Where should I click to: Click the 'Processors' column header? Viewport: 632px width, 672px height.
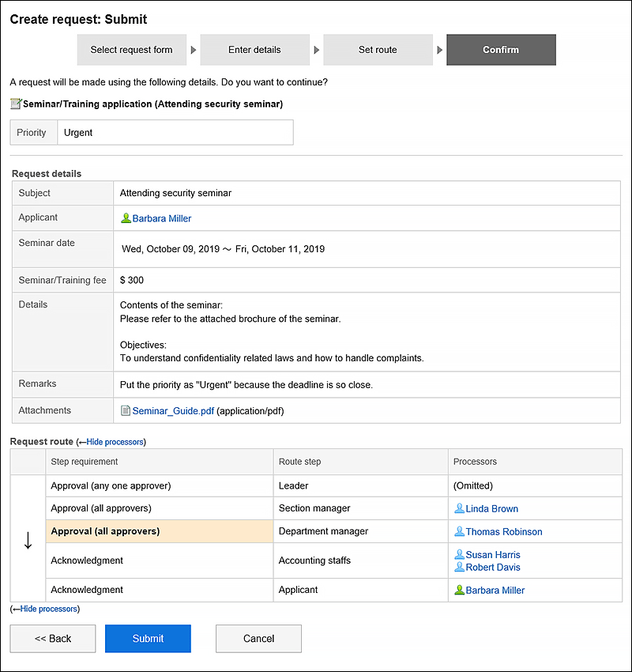click(536, 462)
